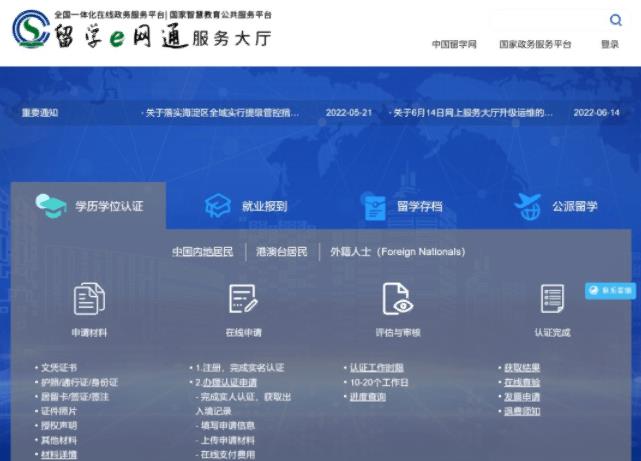Click the 居留卡/签证/签注 list item
Image resolution: width=641 pixels, height=461 pixels.
[75, 397]
